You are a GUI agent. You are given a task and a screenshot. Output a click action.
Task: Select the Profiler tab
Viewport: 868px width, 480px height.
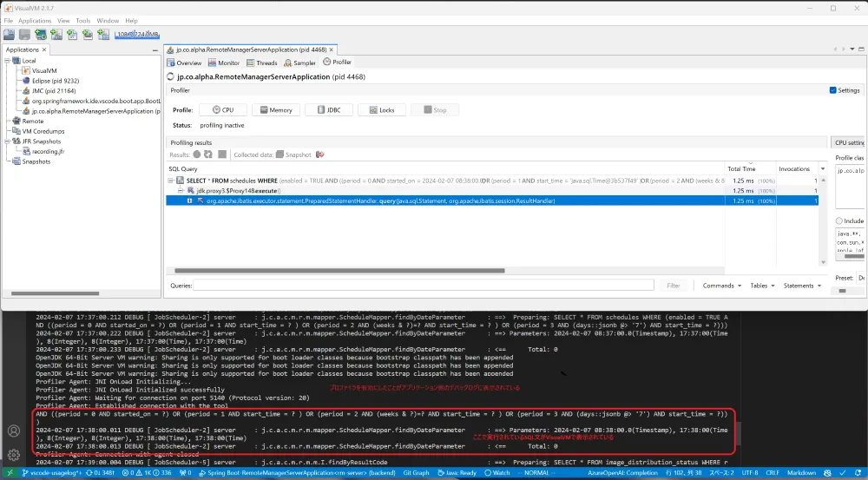coord(337,62)
